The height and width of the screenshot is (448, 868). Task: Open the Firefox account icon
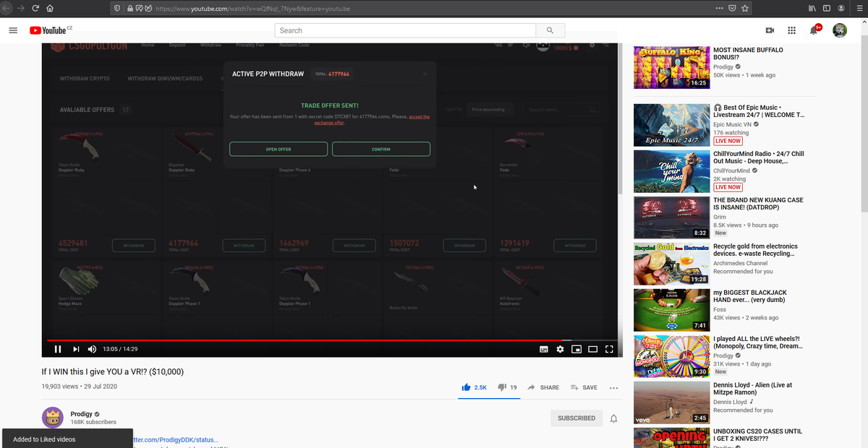tap(841, 8)
